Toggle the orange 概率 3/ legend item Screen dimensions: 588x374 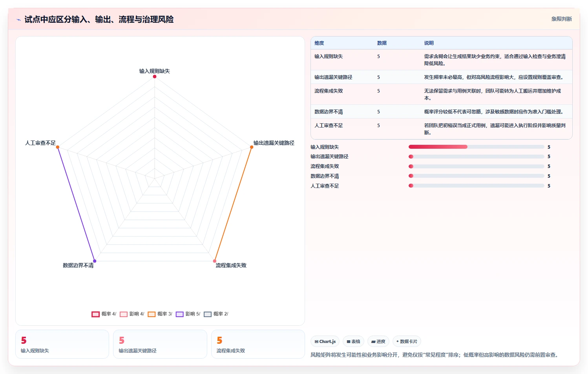pos(160,314)
